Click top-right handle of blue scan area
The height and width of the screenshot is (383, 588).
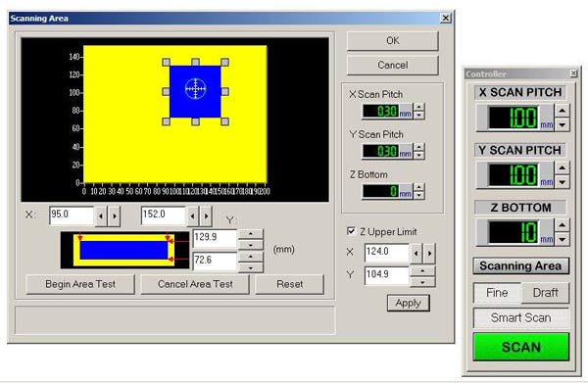tap(224, 63)
